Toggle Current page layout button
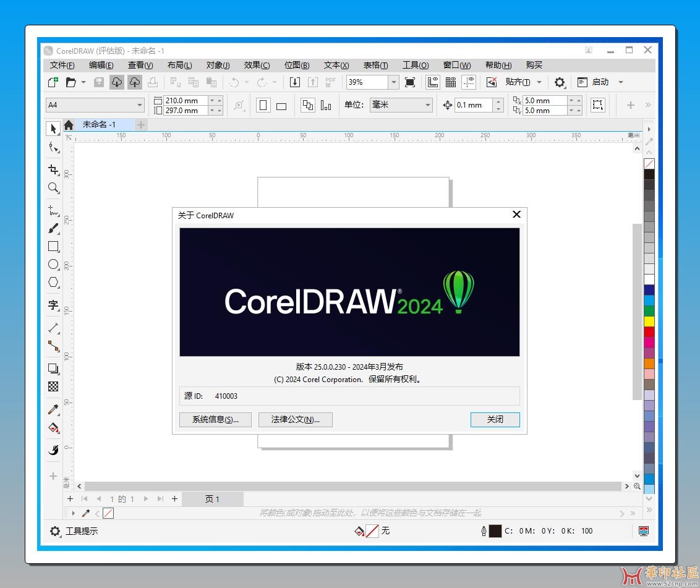 pos(326,105)
